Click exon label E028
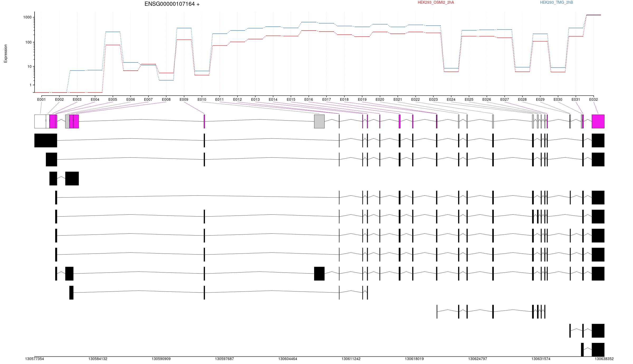This screenshot has width=633, height=364. (522, 99)
